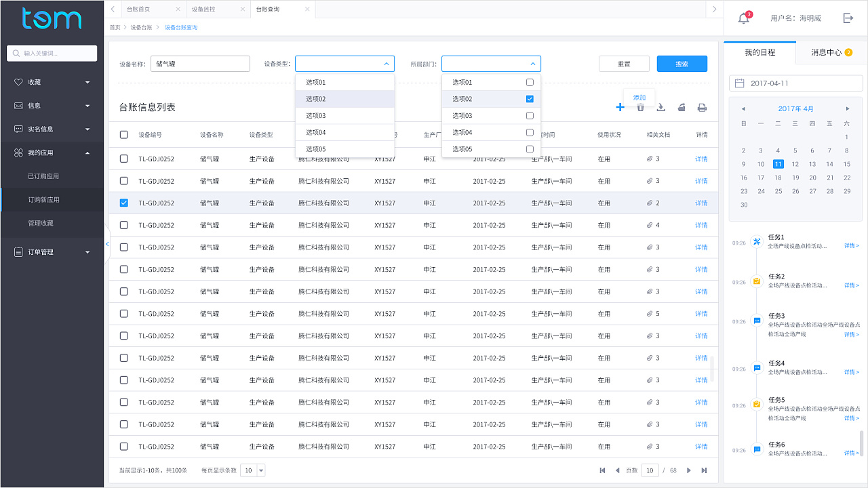
Task: Open the 设备类型 dropdown
Action: point(344,64)
